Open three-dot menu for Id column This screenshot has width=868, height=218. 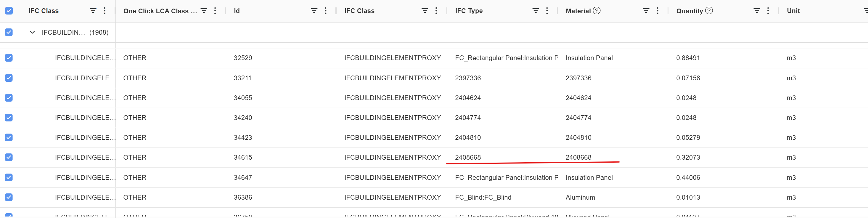click(326, 11)
